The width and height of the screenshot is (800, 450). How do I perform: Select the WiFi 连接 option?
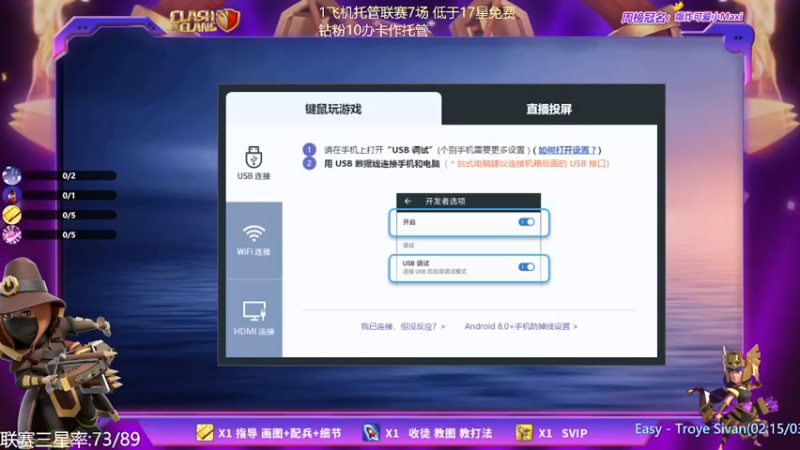point(254,240)
